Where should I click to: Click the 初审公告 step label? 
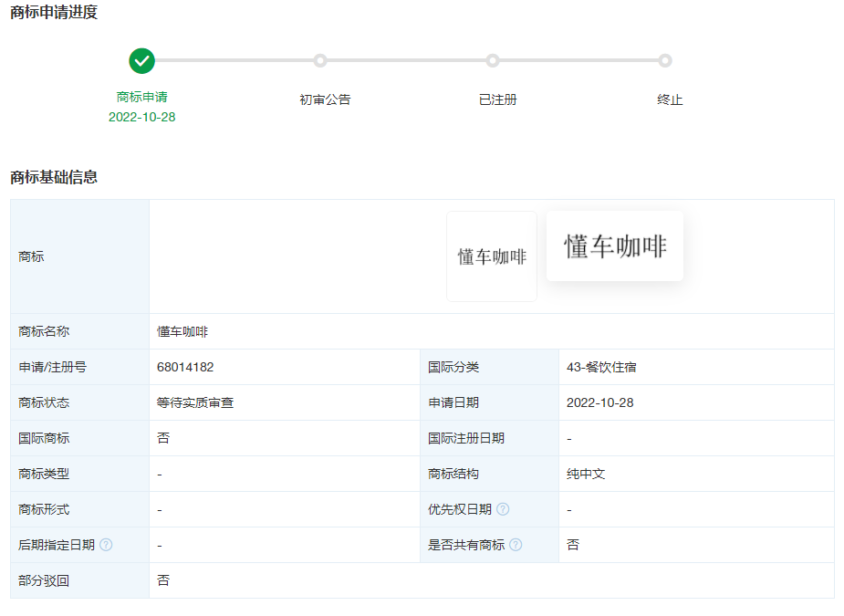point(325,99)
